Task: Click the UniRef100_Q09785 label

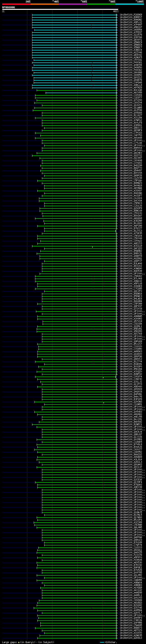Action: [131, 572]
